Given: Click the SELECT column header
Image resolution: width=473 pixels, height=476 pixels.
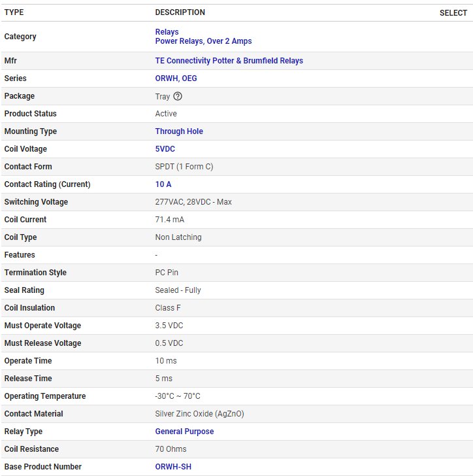Looking at the screenshot, I should [453, 13].
